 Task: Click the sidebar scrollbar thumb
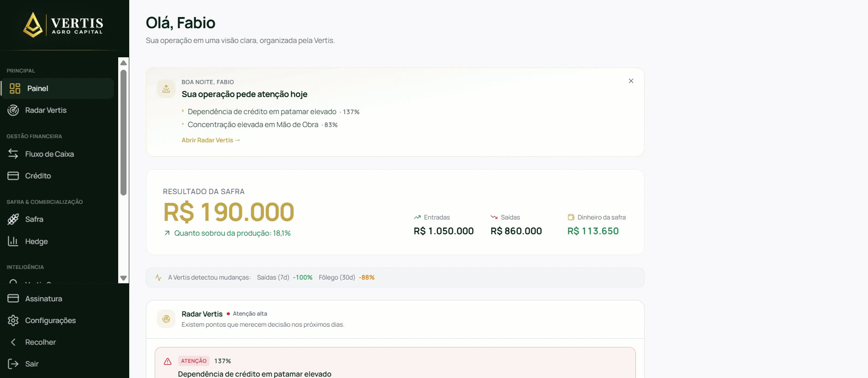[123, 133]
